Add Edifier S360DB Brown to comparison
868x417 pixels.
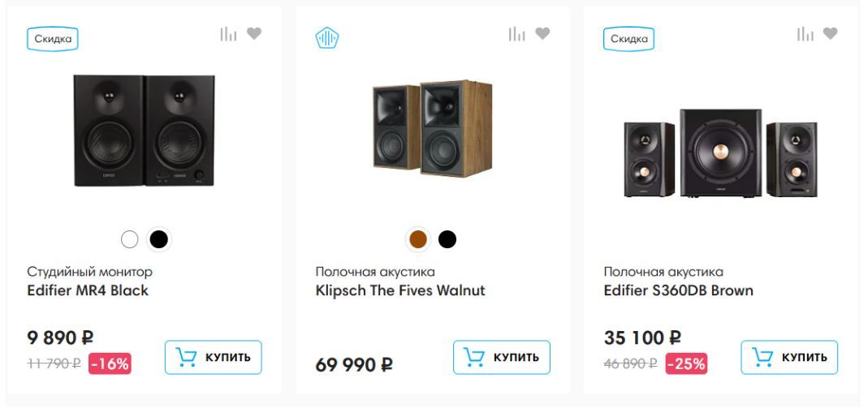coord(805,34)
